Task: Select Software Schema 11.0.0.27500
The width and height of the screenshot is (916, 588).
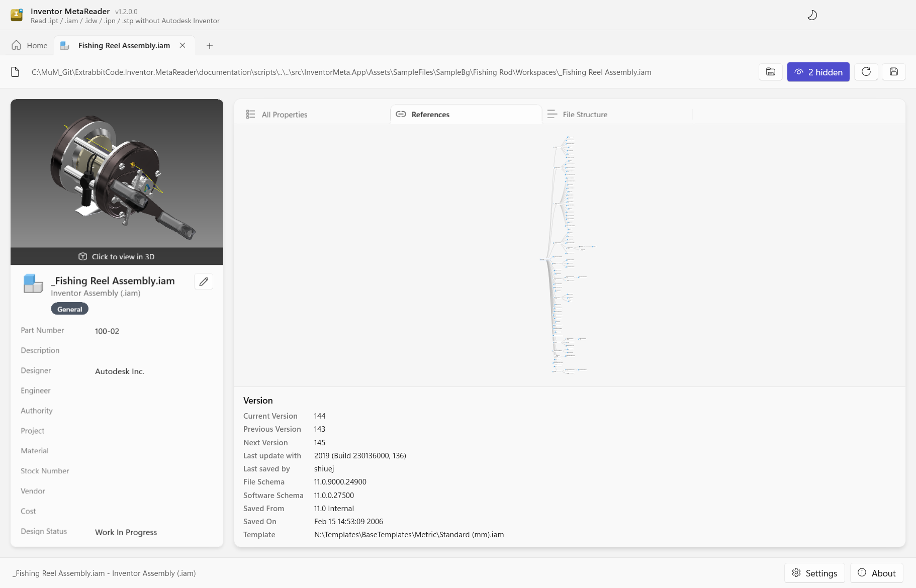Action: coord(334,496)
